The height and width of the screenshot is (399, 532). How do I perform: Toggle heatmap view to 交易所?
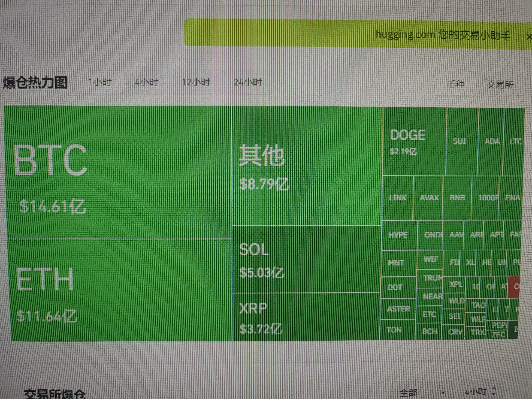tap(500, 84)
